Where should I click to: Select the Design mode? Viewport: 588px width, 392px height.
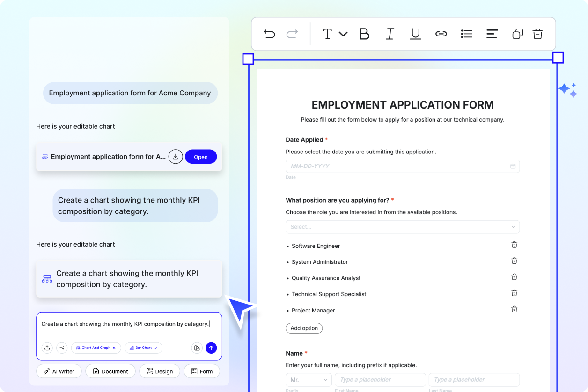[160, 371]
